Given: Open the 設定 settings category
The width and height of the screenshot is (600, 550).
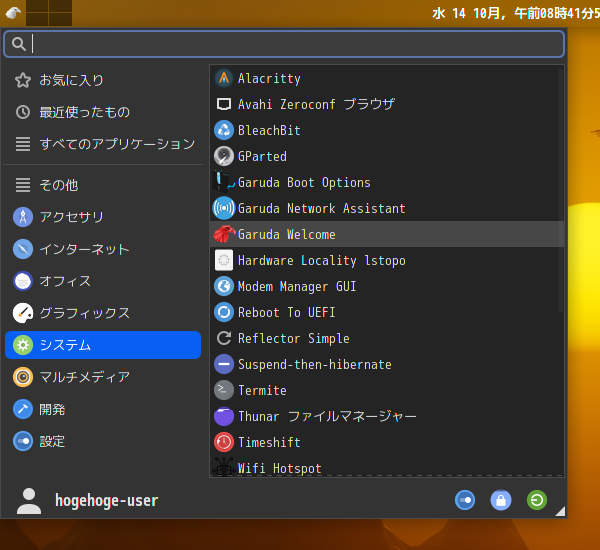Looking at the screenshot, I should pyautogui.click(x=103, y=441).
